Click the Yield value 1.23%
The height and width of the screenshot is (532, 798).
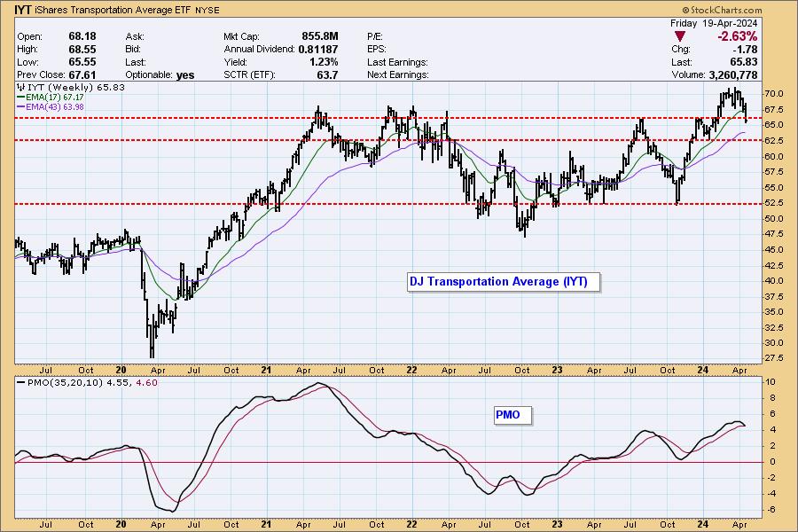(x=324, y=62)
